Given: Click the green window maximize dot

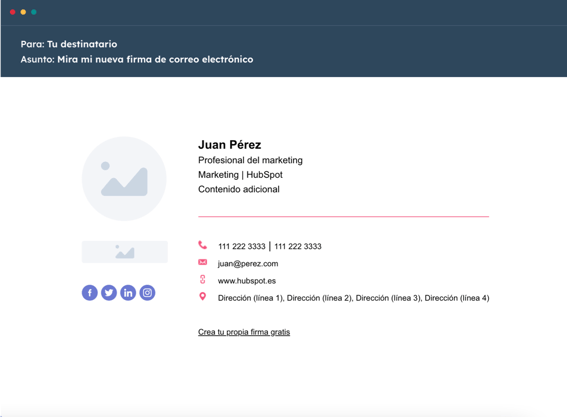Looking at the screenshot, I should [x=34, y=12].
